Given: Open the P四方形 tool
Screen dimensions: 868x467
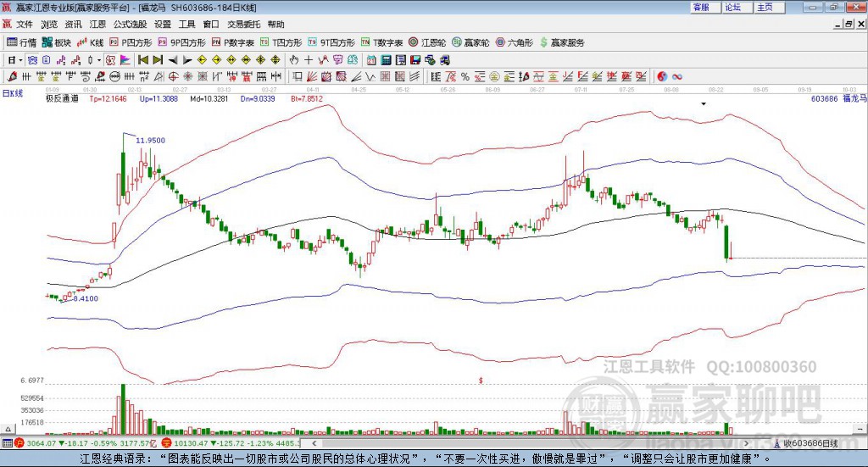Looking at the screenshot, I should point(131,42).
